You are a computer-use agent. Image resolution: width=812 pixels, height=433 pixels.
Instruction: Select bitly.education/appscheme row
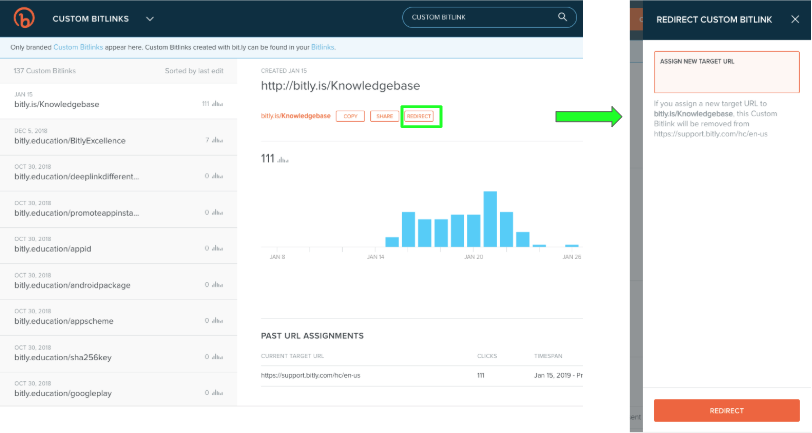coord(119,317)
